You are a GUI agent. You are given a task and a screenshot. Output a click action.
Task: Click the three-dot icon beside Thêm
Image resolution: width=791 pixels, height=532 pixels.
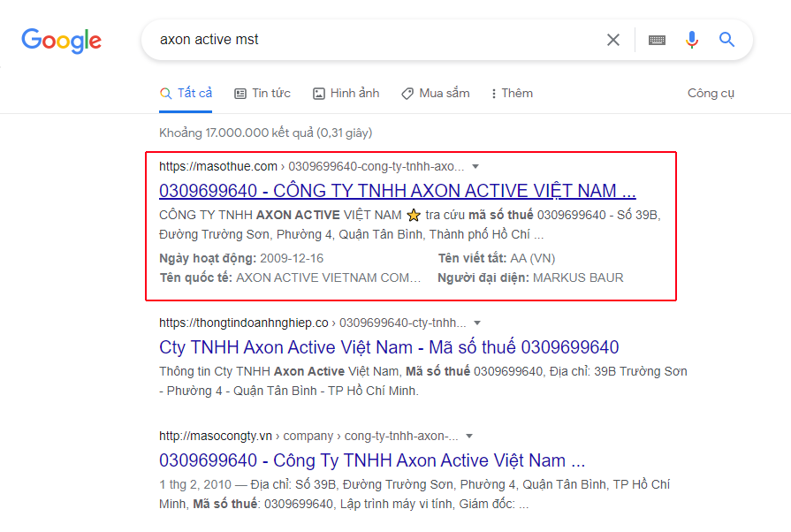(493, 94)
